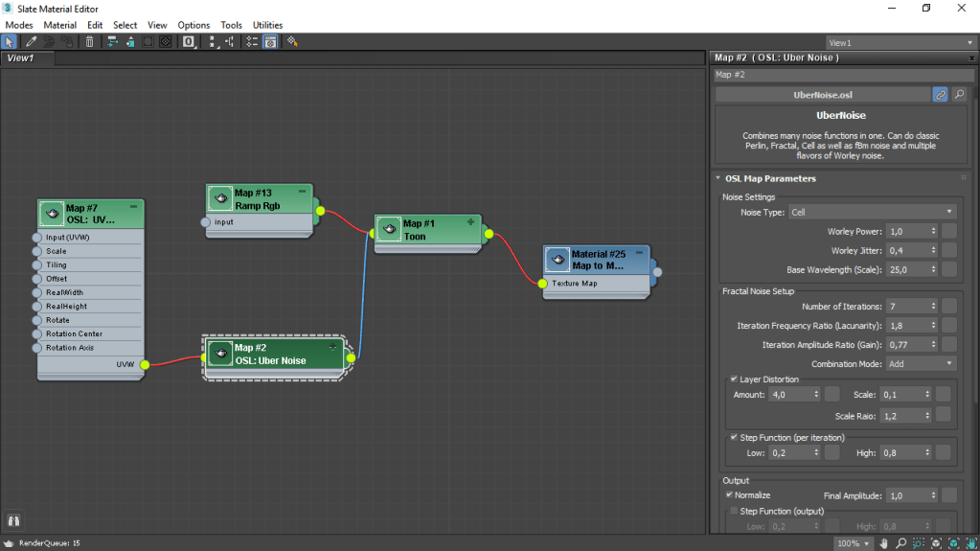Select the Pick Material eyedropper tool
Viewport: 980px width, 551px height.
point(31,42)
